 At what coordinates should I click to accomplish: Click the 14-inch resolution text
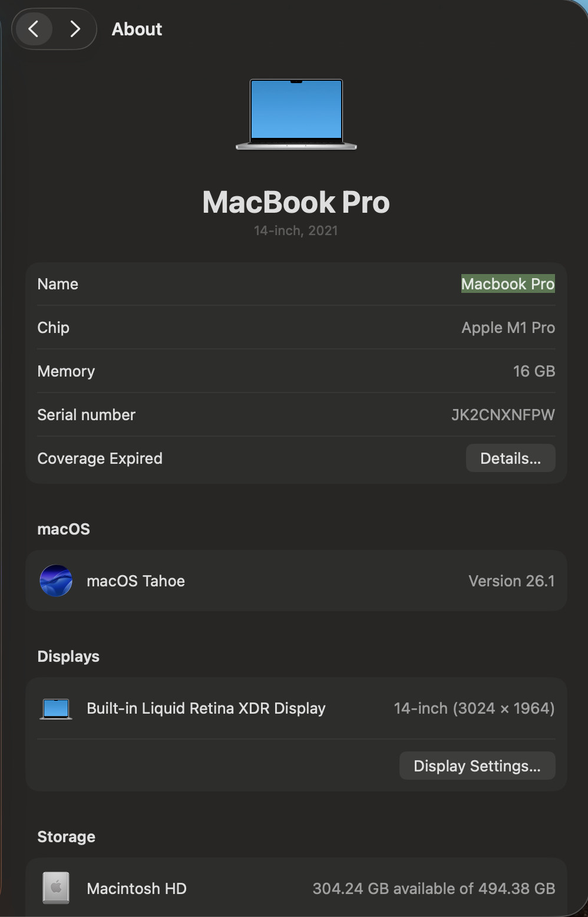click(x=474, y=708)
